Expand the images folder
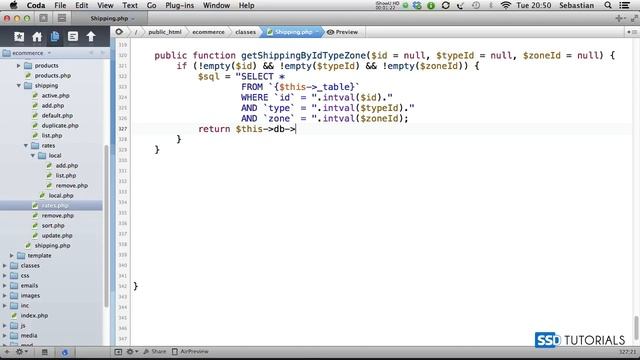Screen dimensions: 640x360 [x=4, y=296]
